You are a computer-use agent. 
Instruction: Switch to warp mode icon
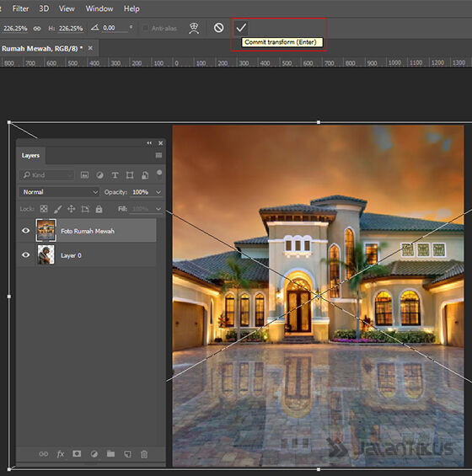(x=194, y=29)
